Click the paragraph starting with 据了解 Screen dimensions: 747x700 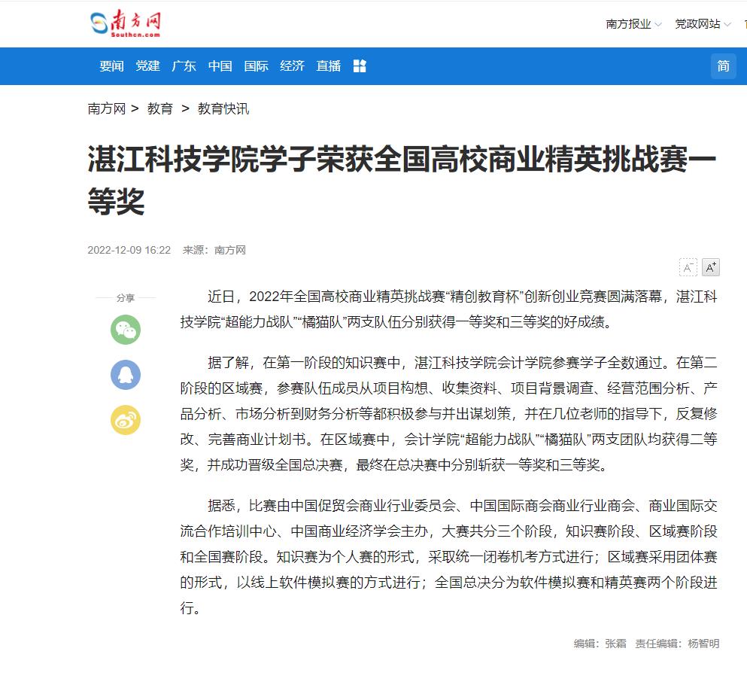(449, 414)
